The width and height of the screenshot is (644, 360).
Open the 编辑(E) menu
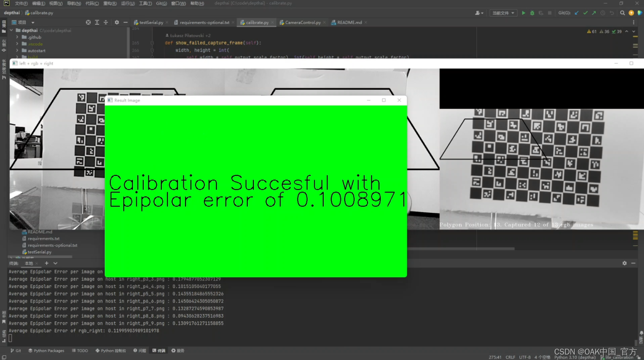point(39,3)
